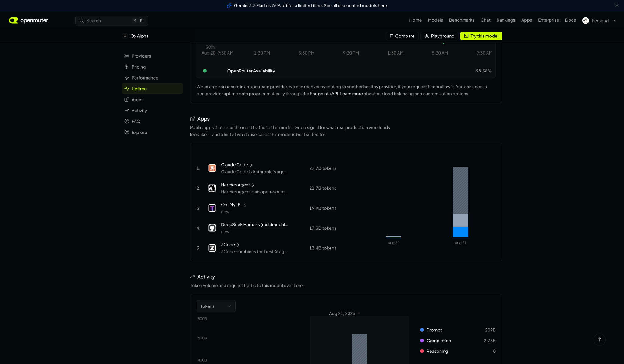Click the Hermes Agent app icon

pyautogui.click(x=212, y=188)
